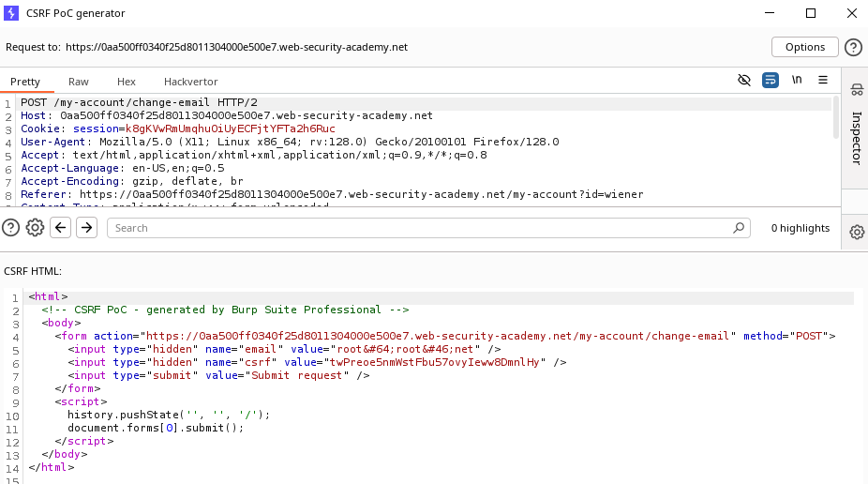This screenshot has height=484, width=868.
Task: Toggle show newline characters \n icon
Action: (x=797, y=80)
